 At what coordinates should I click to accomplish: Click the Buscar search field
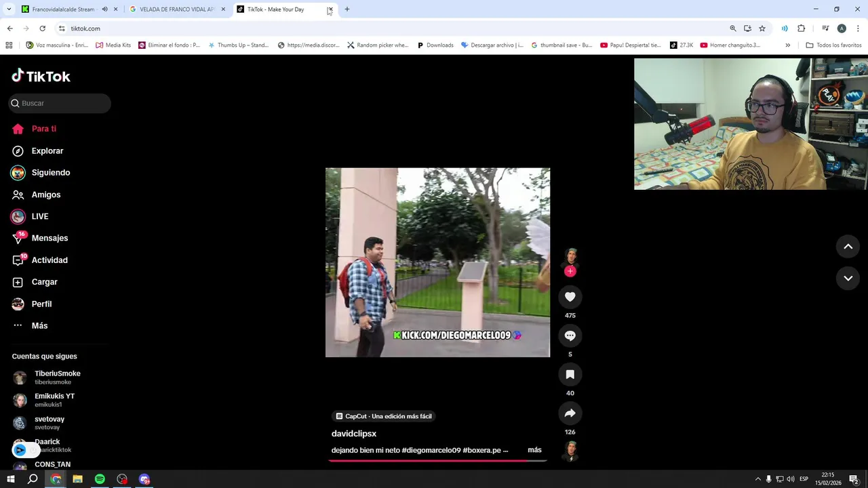[x=60, y=103]
